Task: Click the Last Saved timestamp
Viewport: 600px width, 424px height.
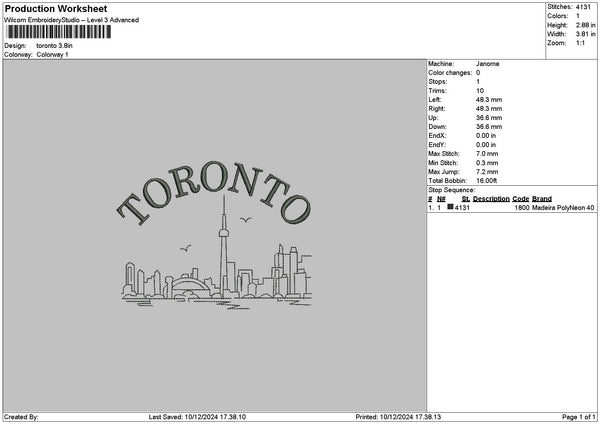Action: [197, 417]
